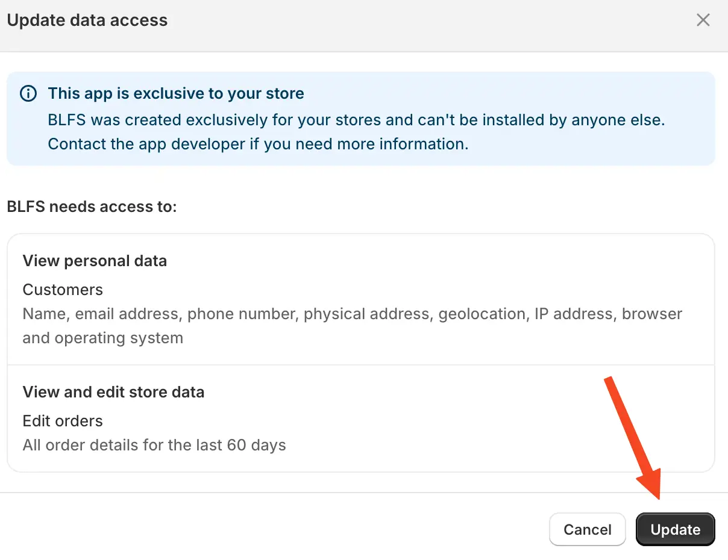Click the 'Customers' label
Image resolution: width=728 pixels, height=560 pixels.
[x=63, y=290]
